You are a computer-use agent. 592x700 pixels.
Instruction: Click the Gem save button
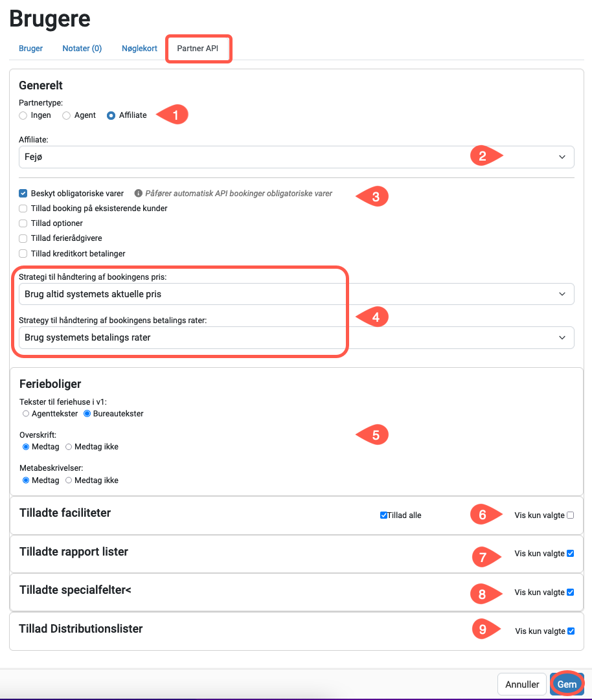[567, 684]
